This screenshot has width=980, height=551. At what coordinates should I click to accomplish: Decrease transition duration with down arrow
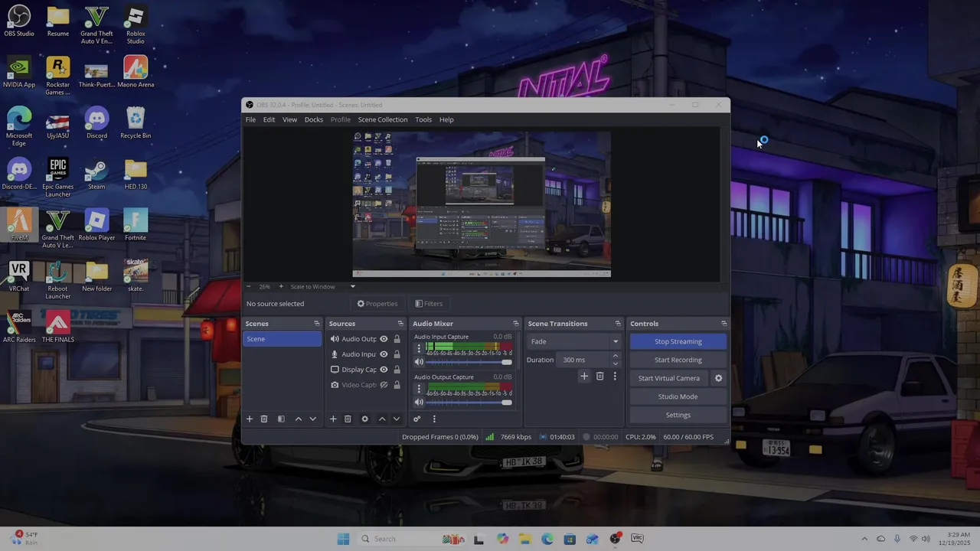click(x=616, y=364)
